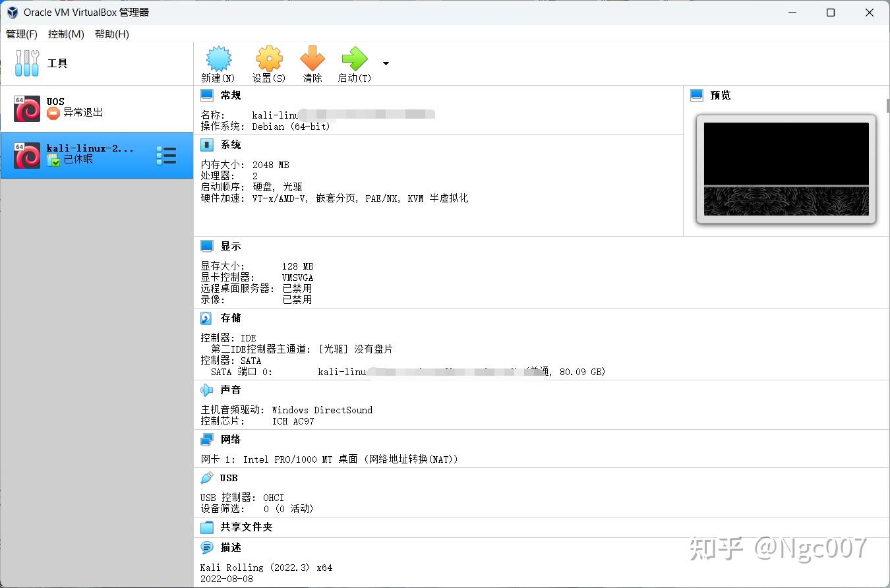Expand options next to the UOS machine entry
This screenshot has width=890, height=588.
(166, 107)
